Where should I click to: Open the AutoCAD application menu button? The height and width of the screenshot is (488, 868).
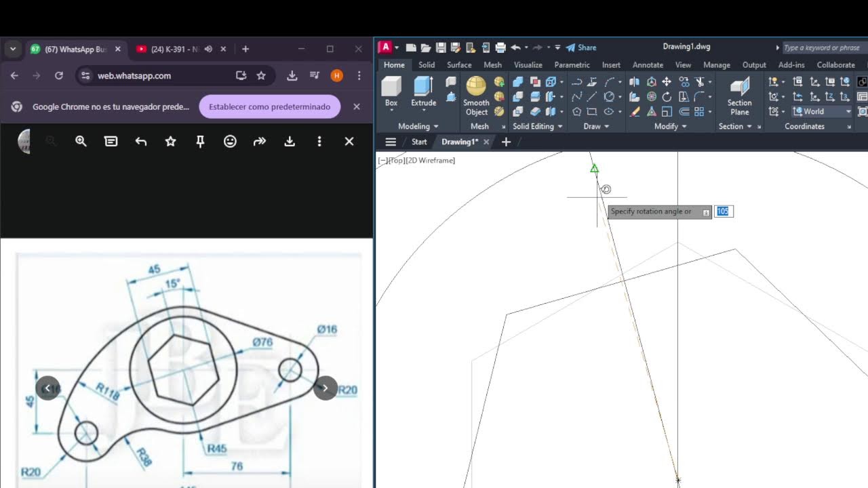(x=385, y=47)
